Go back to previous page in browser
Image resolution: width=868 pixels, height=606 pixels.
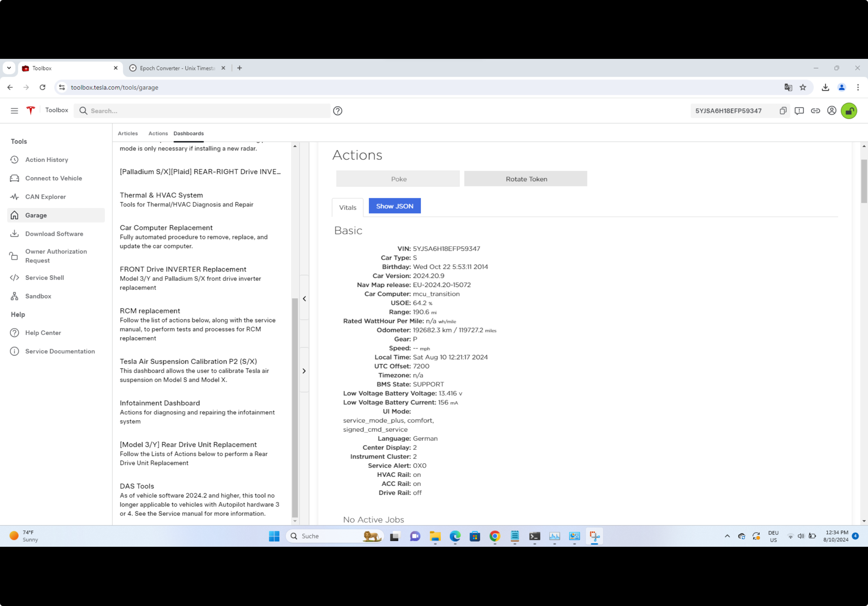[x=10, y=87]
